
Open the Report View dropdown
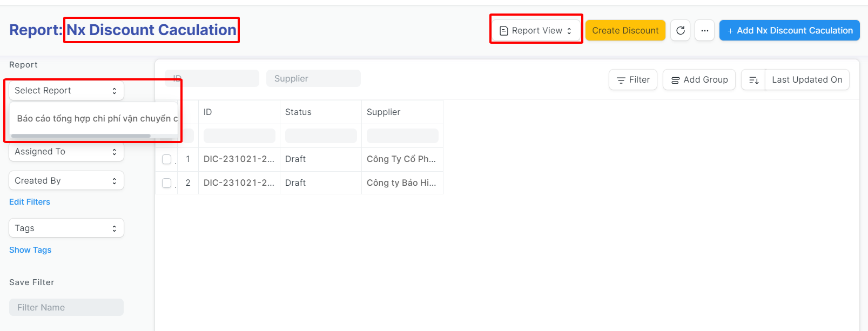tap(536, 31)
